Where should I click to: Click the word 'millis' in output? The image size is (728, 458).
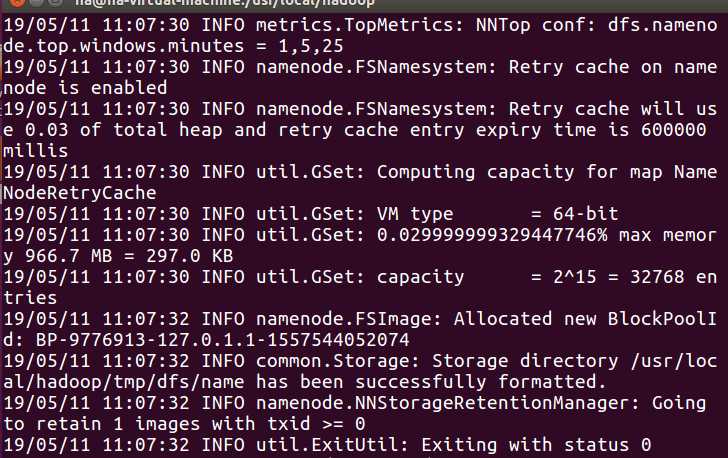[x=35, y=150]
